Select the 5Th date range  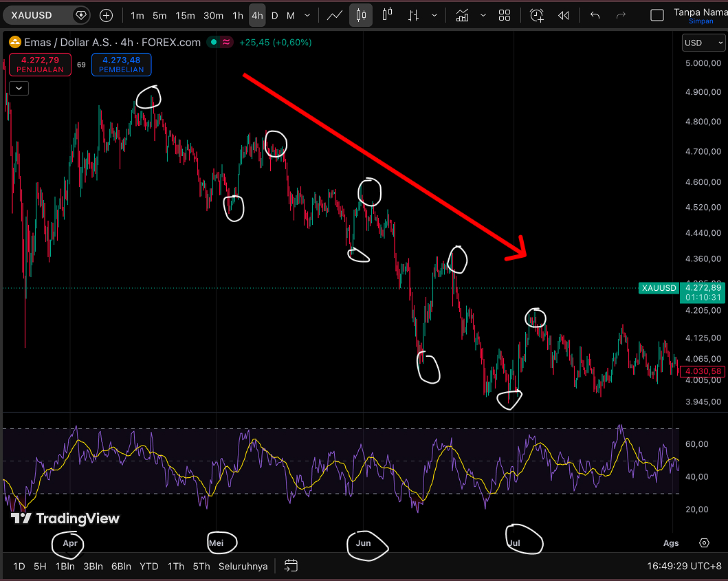pyautogui.click(x=201, y=566)
